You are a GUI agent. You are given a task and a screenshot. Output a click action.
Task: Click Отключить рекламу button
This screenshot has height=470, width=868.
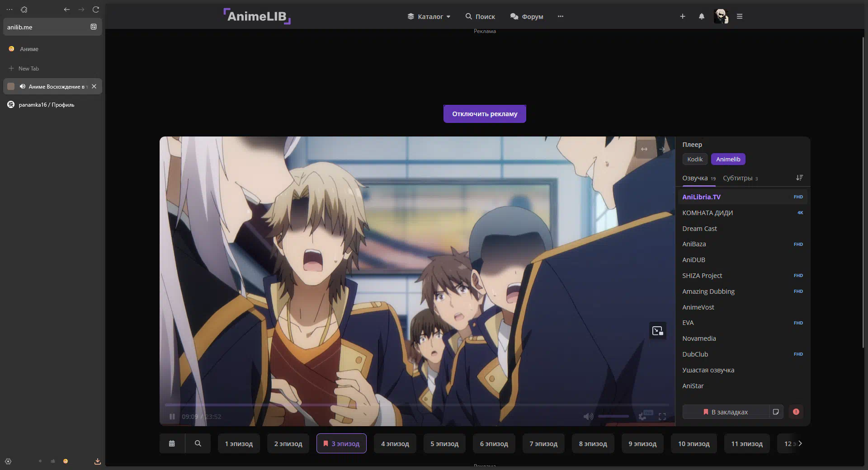(x=485, y=114)
